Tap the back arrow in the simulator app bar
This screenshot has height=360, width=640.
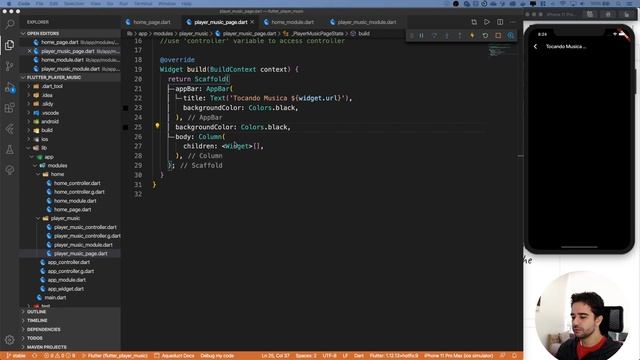536,47
